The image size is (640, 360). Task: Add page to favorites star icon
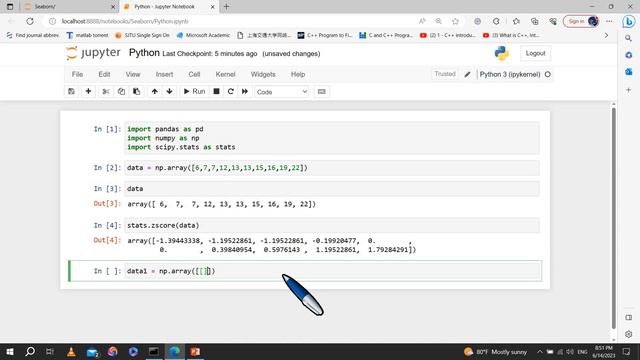(455, 21)
